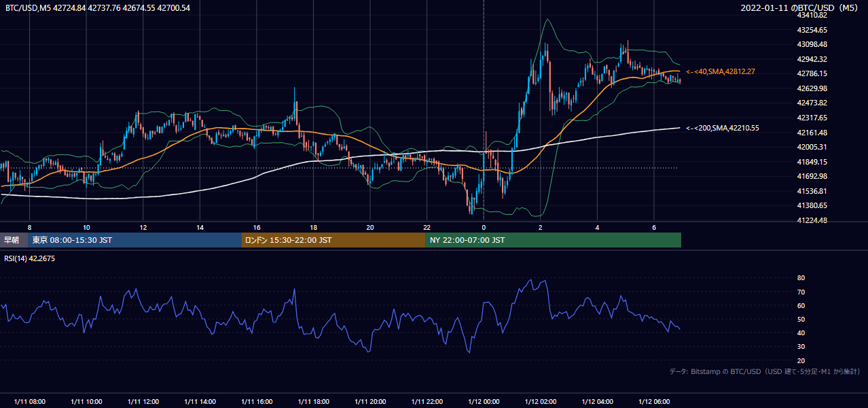This screenshot has height=408, width=868.
Task: Click the 東京 08:00-15:30 JST session bar
Action: coord(134,240)
